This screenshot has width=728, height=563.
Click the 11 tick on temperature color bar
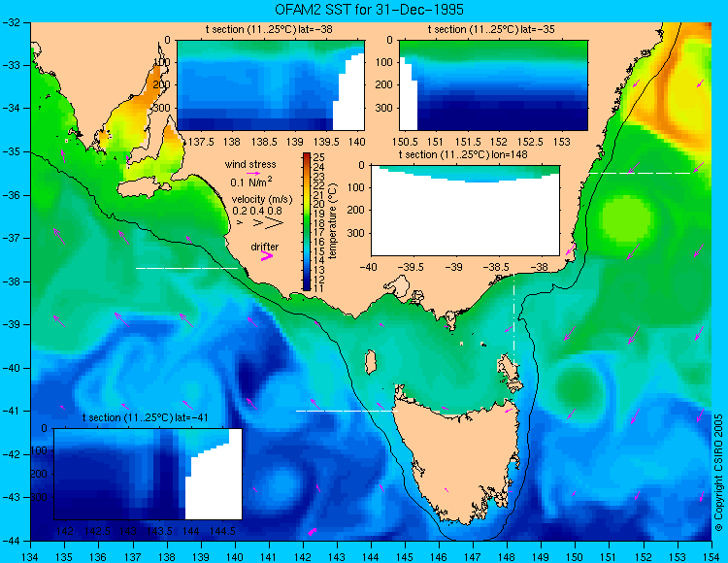click(x=318, y=288)
